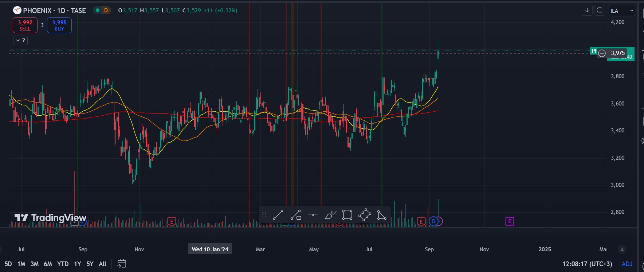Select the line-with-label Info Line tool

click(295, 215)
